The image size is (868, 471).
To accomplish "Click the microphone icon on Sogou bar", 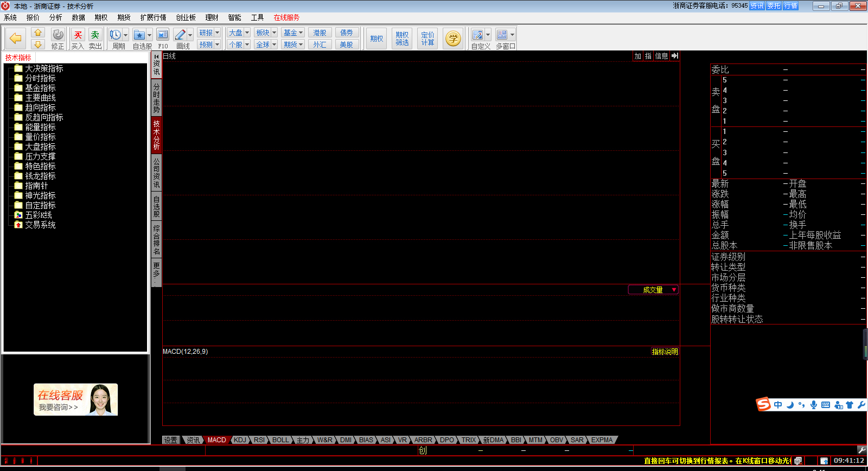I will pyautogui.click(x=814, y=405).
